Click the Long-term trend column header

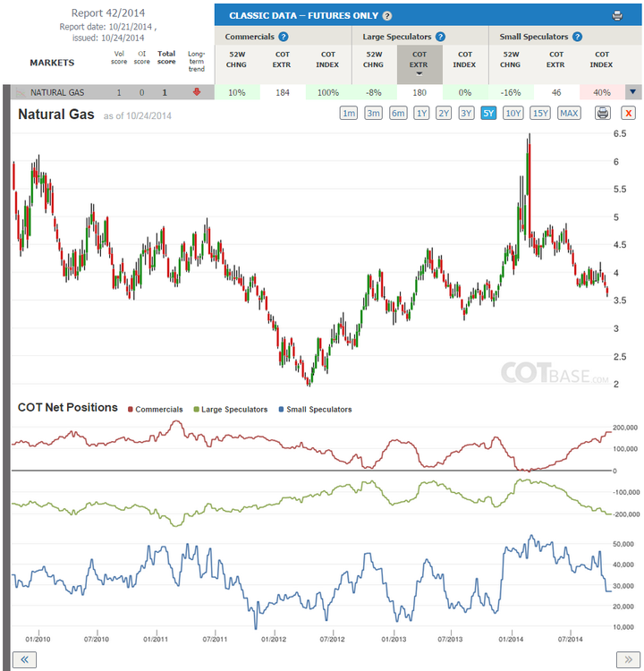[x=197, y=61]
